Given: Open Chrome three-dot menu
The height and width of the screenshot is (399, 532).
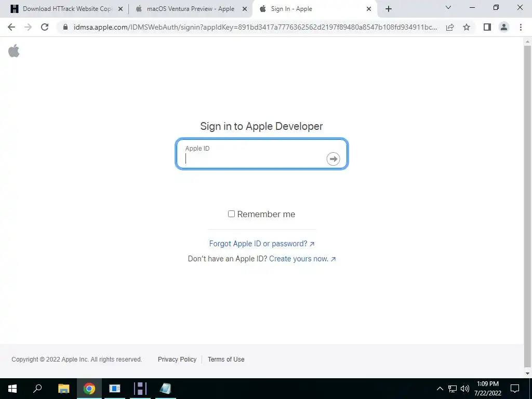Looking at the screenshot, I should 521,27.
